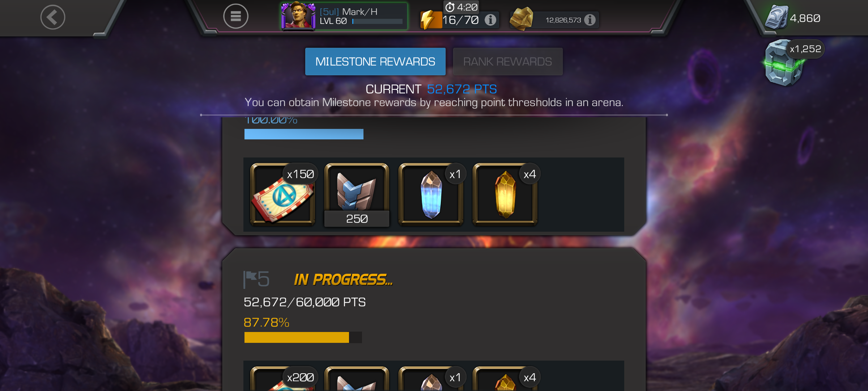Switch to the Rank Rewards tab

(x=507, y=62)
